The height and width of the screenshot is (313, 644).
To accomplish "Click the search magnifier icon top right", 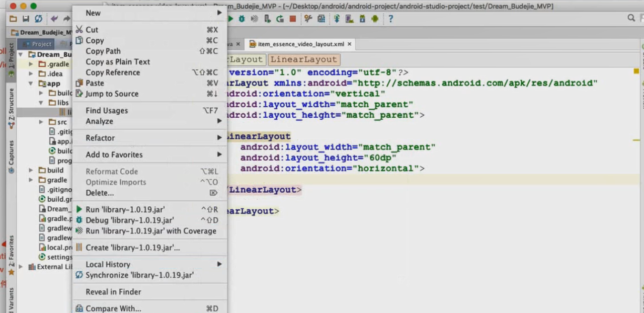I will pos(631,18).
